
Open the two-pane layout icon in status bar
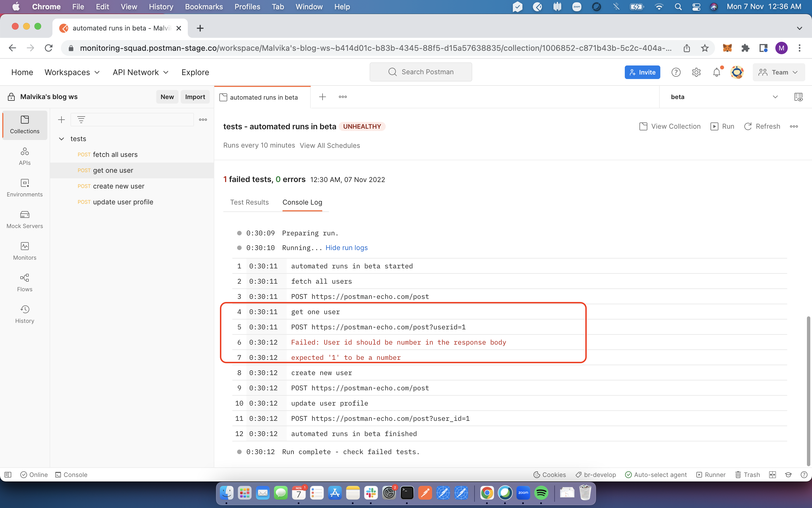click(x=773, y=474)
